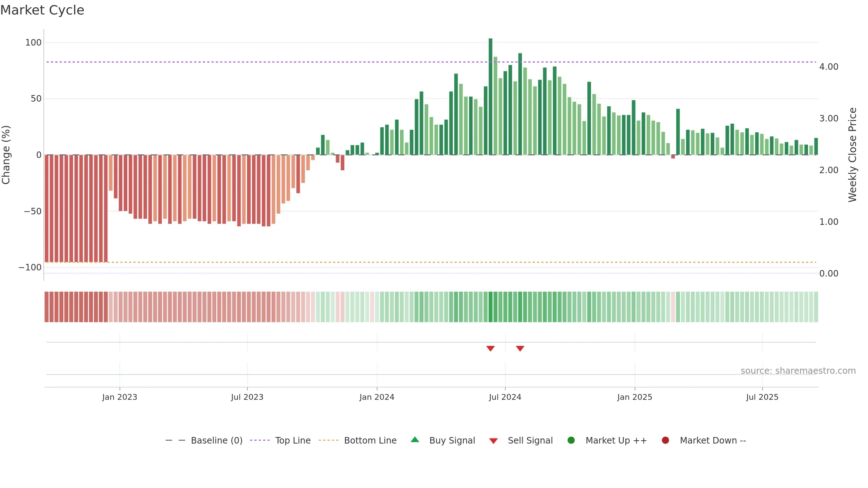
Task: Click the grey dashed Baseline legend sample
Action: 175,440
